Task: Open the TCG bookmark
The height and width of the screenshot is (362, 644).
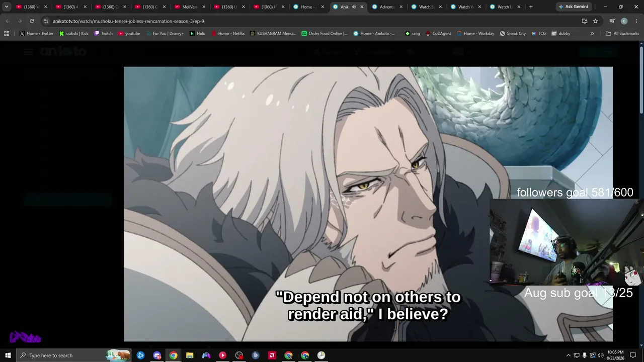Action: [x=538, y=34]
